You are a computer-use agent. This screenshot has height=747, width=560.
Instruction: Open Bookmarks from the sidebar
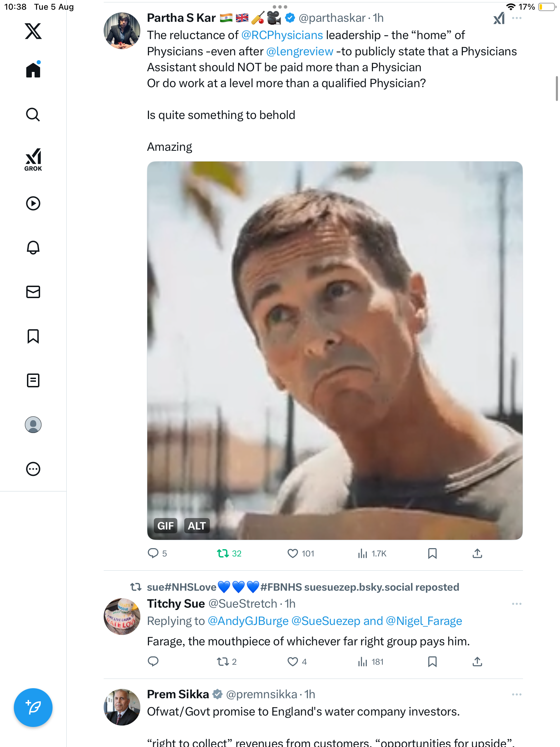click(x=33, y=336)
